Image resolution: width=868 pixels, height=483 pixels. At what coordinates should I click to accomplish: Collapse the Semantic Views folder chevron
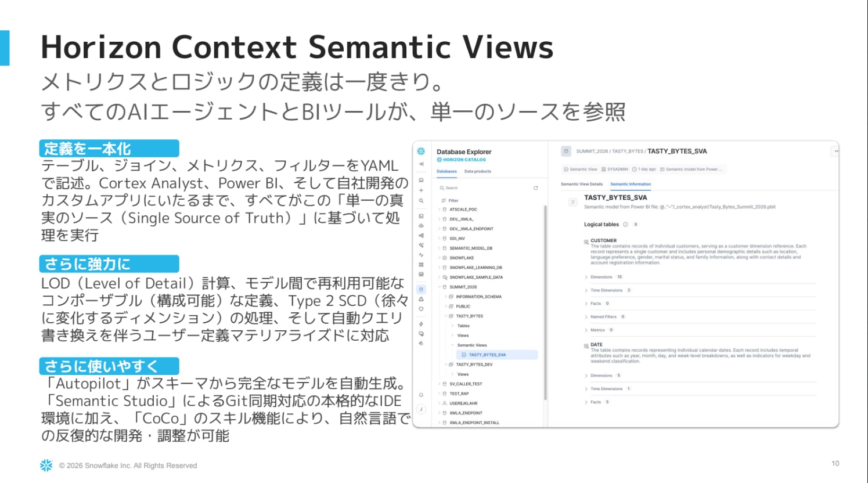[452, 345]
